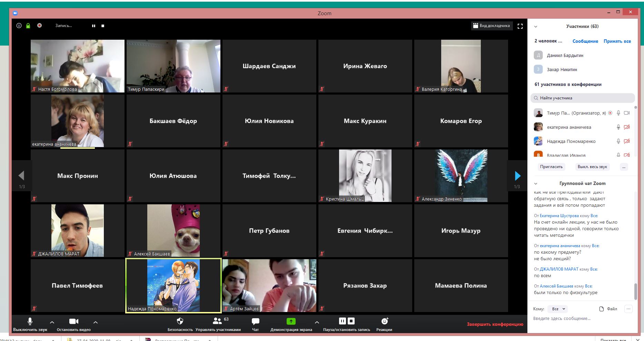Open the Reactions smiley icon
The height and width of the screenshot is (341, 644).
point(384,321)
